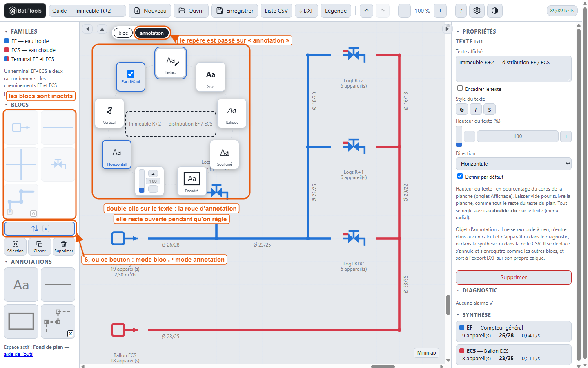Select the Sélection tool
This screenshot has height=368, width=588.
pyautogui.click(x=15, y=247)
